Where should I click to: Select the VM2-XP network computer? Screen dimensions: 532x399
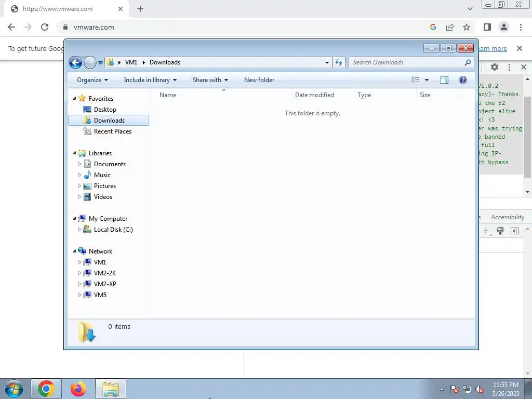[105, 284]
